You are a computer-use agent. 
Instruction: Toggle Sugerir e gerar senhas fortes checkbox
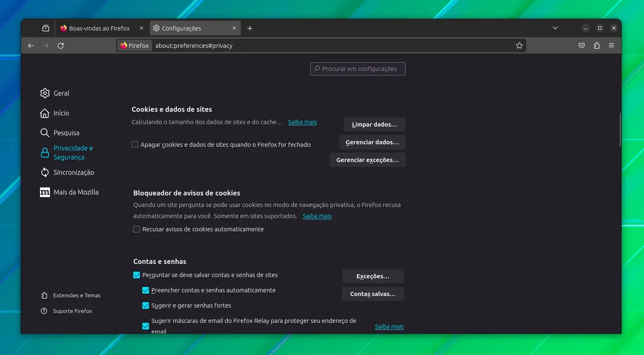point(146,306)
